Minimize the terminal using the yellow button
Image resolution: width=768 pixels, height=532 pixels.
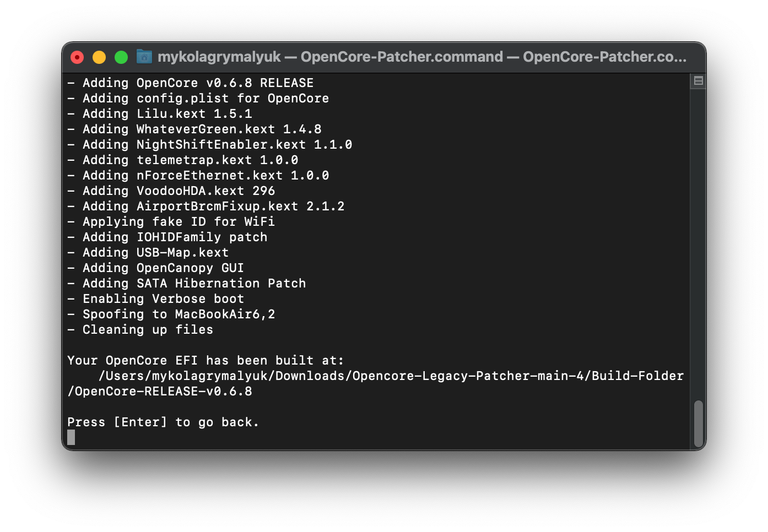[x=99, y=57]
